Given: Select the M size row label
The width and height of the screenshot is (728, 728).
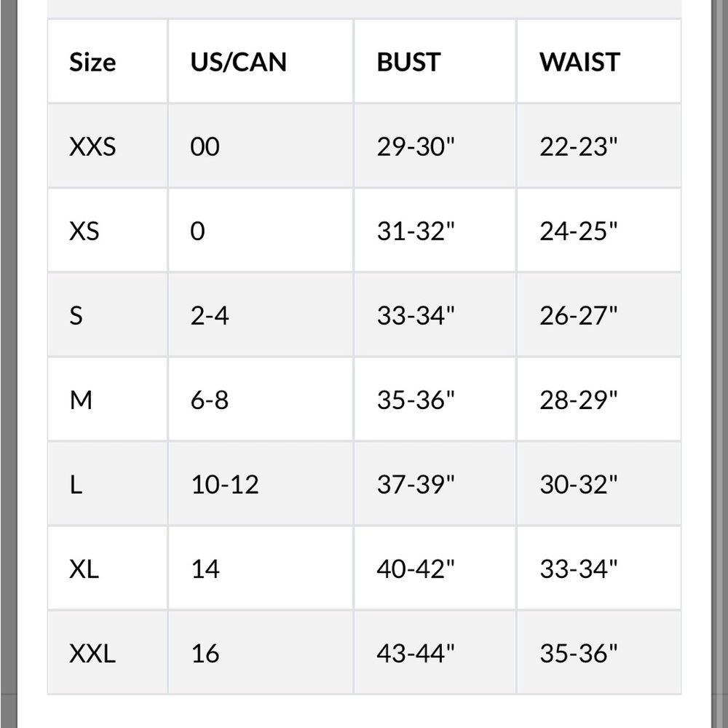Looking at the screenshot, I should pos(81,400).
